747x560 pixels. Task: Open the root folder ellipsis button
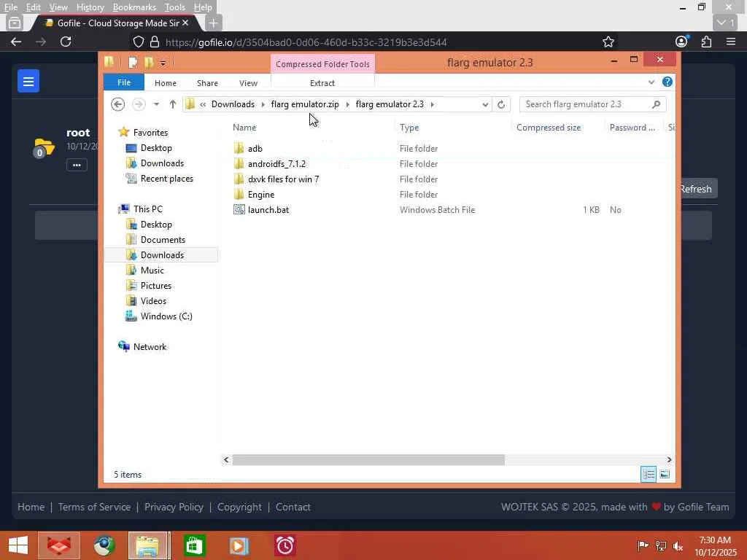[77, 166]
